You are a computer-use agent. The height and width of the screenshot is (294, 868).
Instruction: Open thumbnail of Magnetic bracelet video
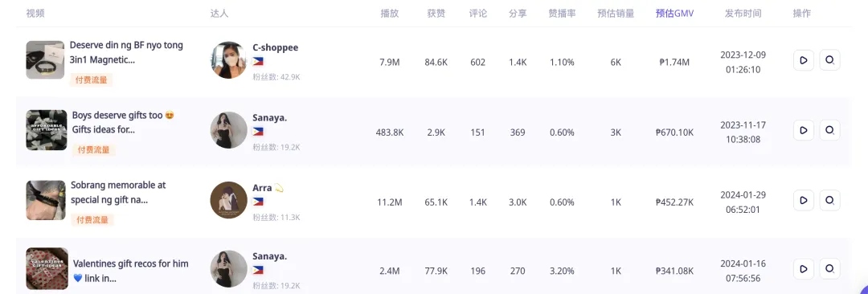point(45,59)
